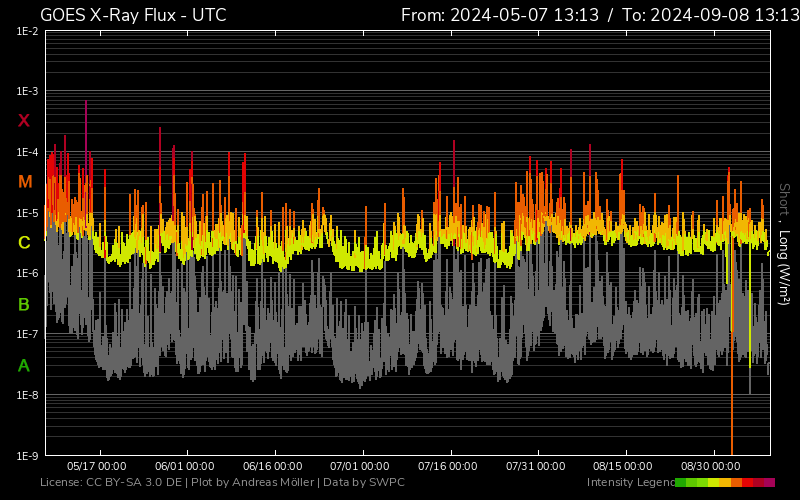Screen dimensions: 800x500
Task: Click the green A flare class label
Action: [24, 366]
